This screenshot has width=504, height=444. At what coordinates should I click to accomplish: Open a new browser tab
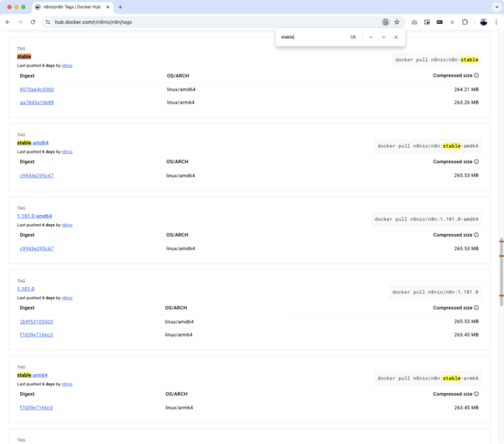(x=120, y=7)
